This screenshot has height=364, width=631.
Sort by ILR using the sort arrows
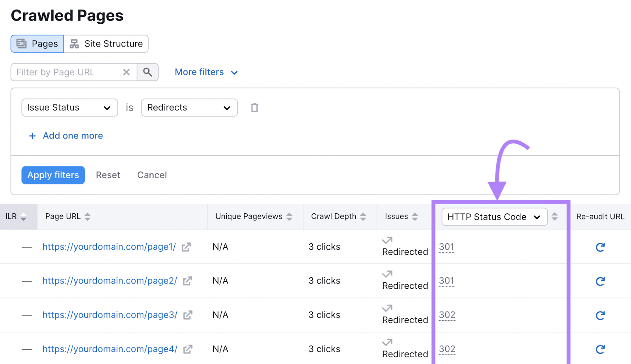point(23,217)
